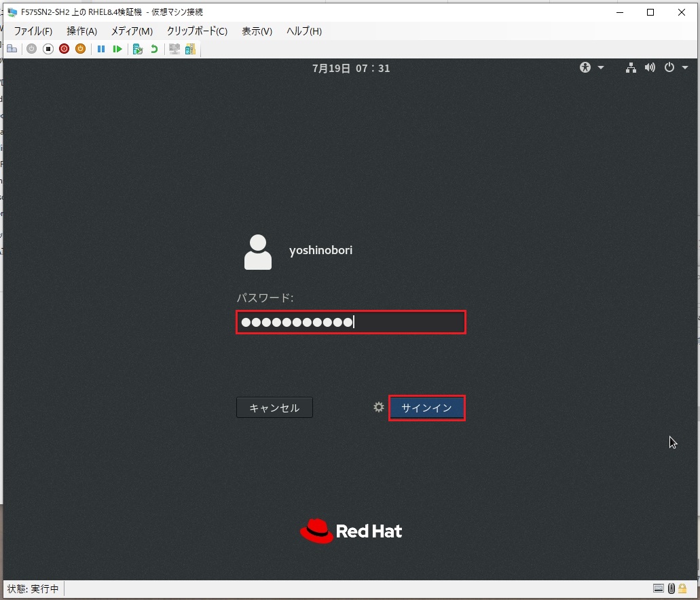This screenshot has width=700, height=600.
Task: Click the Ctrl+Alt+Del toolbar icon
Action: [x=11, y=48]
